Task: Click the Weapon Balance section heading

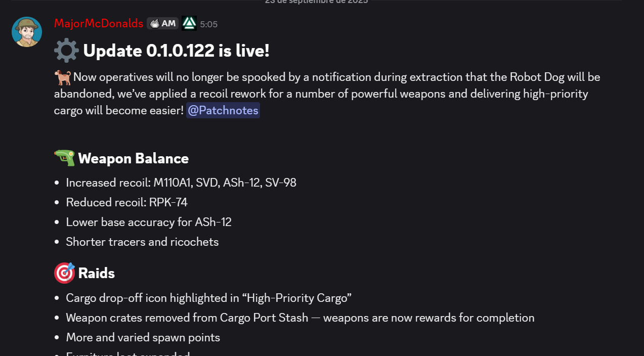Action: 134,159
